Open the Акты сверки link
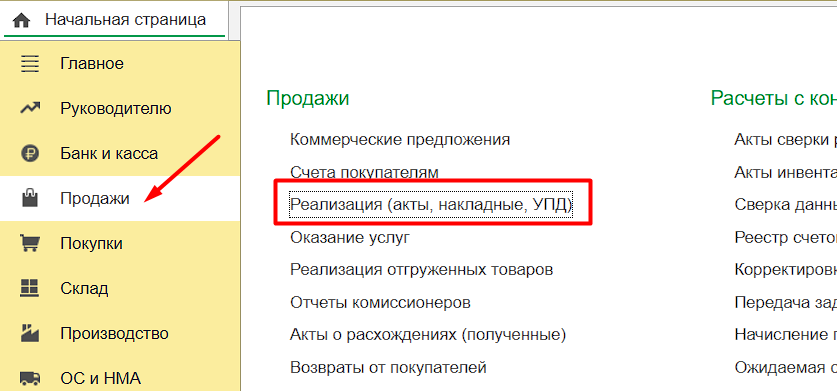Viewport: 837px width, 391px height. (x=786, y=140)
